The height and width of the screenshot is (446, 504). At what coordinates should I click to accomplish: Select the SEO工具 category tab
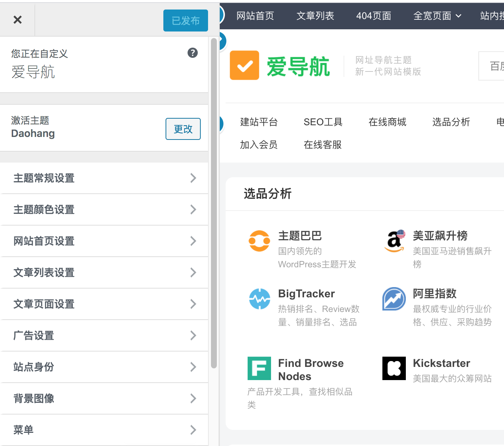(x=323, y=122)
